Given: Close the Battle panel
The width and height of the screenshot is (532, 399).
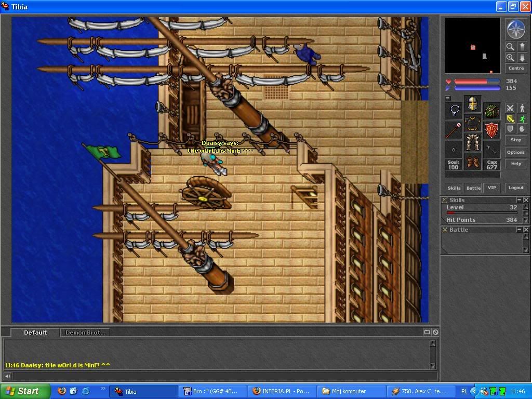Looking at the screenshot, I should click(526, 230).
